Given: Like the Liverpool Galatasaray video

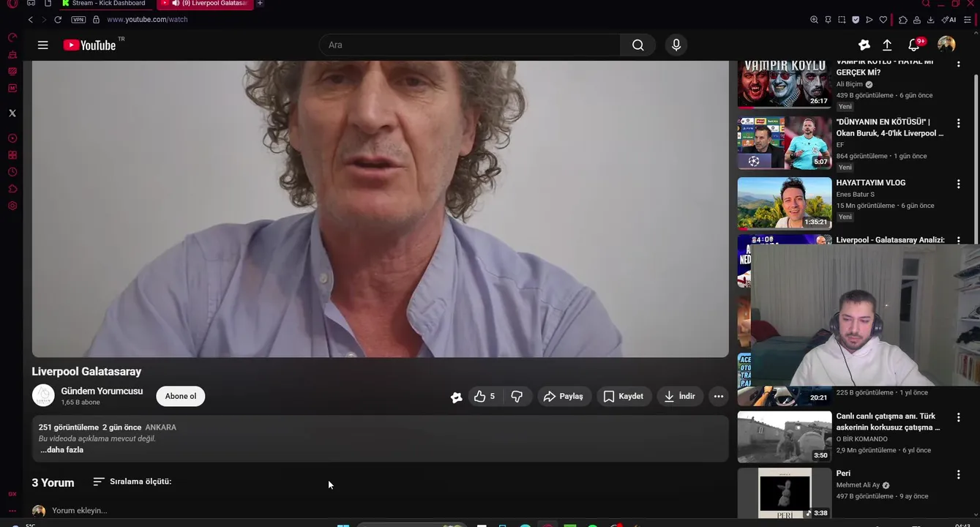Looking at the screenshot, I should point(484,396).
